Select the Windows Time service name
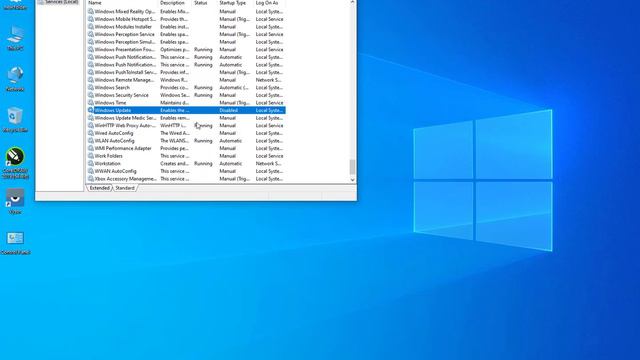This screenshot has width=640, height=360. tap(110, 103)
